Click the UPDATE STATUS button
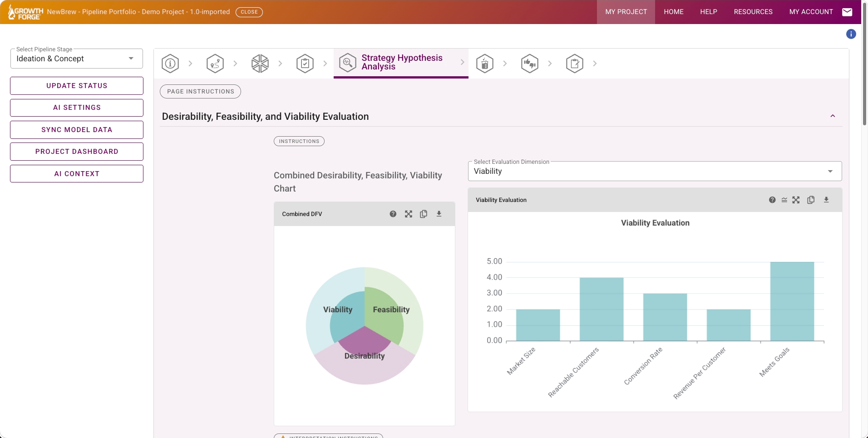 77,86
